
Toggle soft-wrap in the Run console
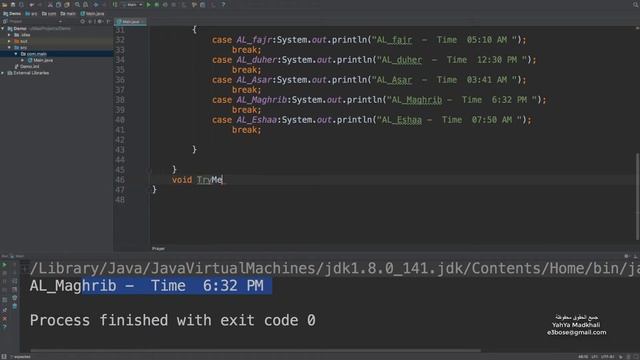coord(14,281)
